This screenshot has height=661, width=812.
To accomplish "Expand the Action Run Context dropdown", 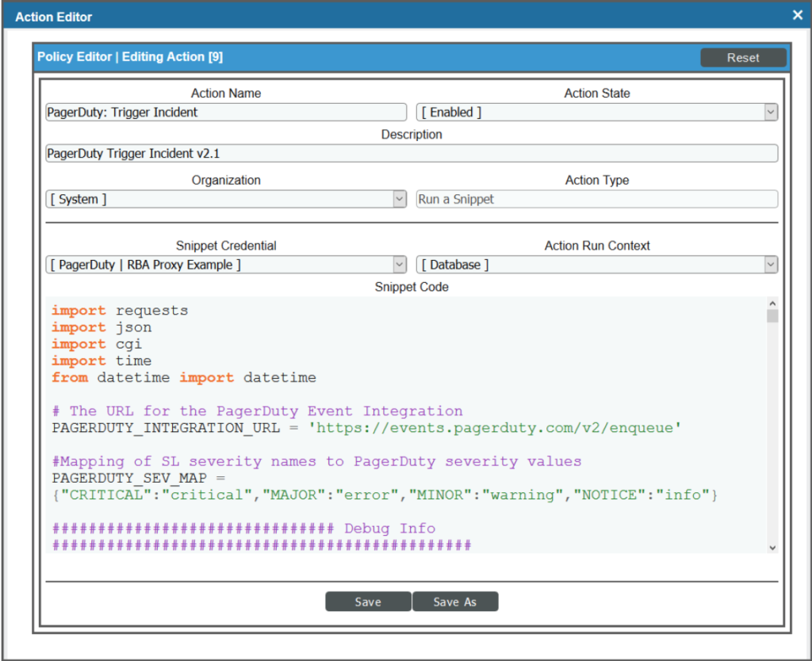I will (596, 265).
